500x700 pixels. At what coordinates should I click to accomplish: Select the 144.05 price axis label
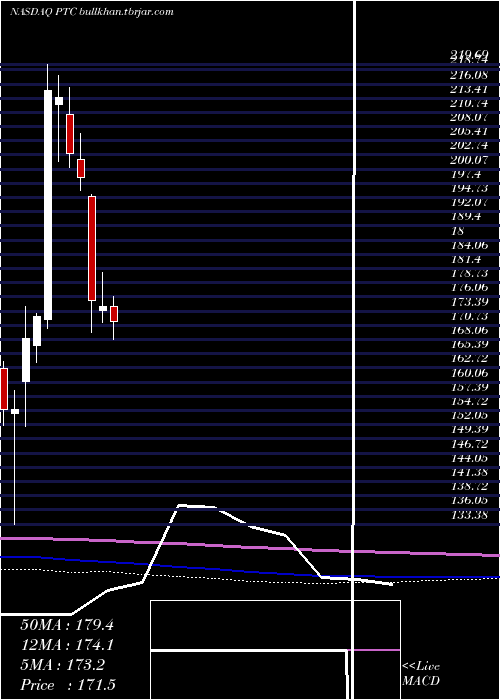[469, 458]
